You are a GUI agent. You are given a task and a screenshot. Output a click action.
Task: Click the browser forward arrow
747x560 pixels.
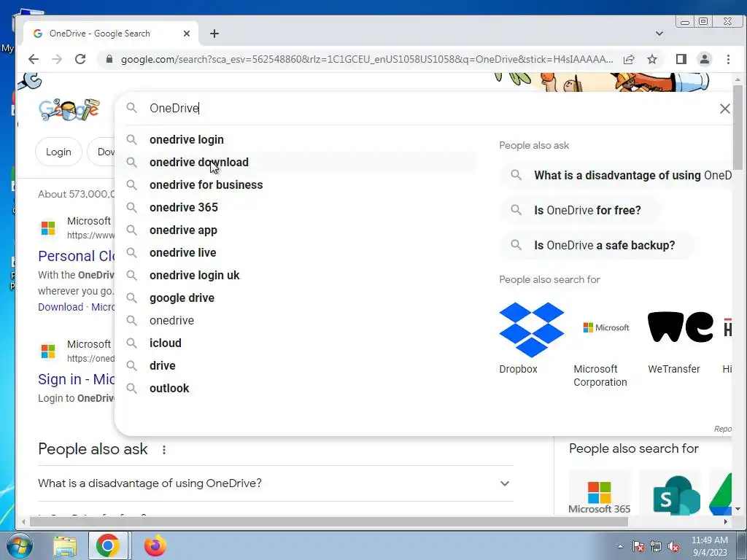57,59
